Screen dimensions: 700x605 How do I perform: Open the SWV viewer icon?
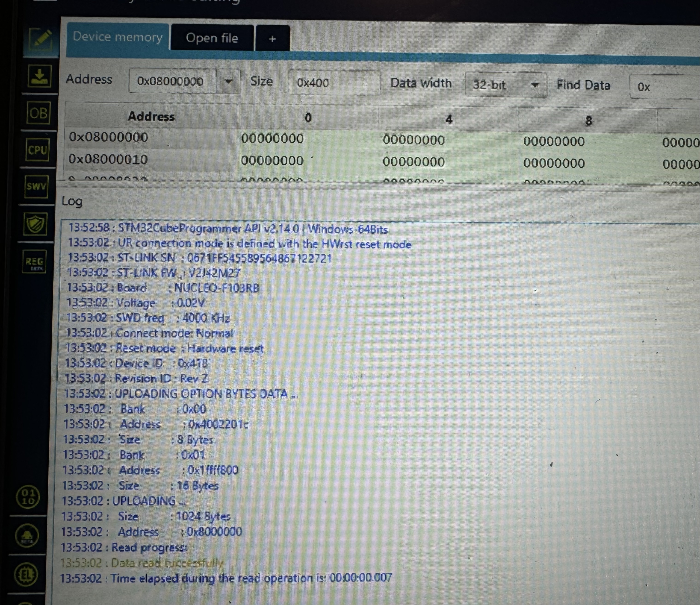(36, 186)
